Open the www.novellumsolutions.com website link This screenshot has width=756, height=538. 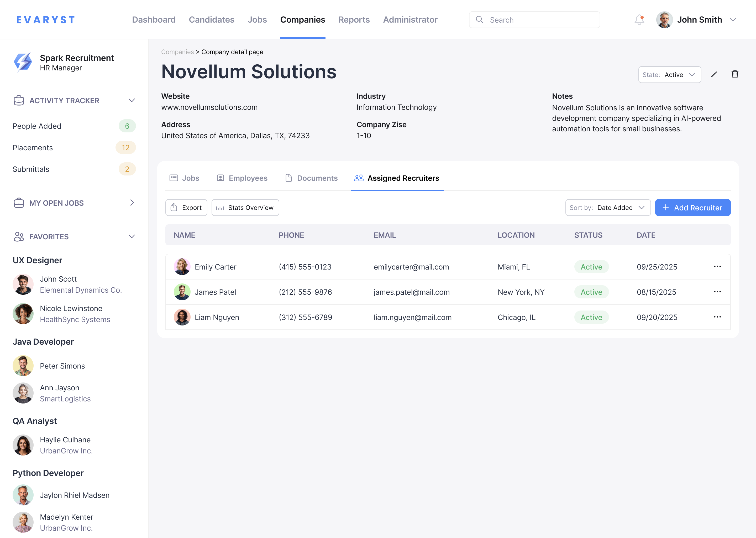(x=209, y=107)
